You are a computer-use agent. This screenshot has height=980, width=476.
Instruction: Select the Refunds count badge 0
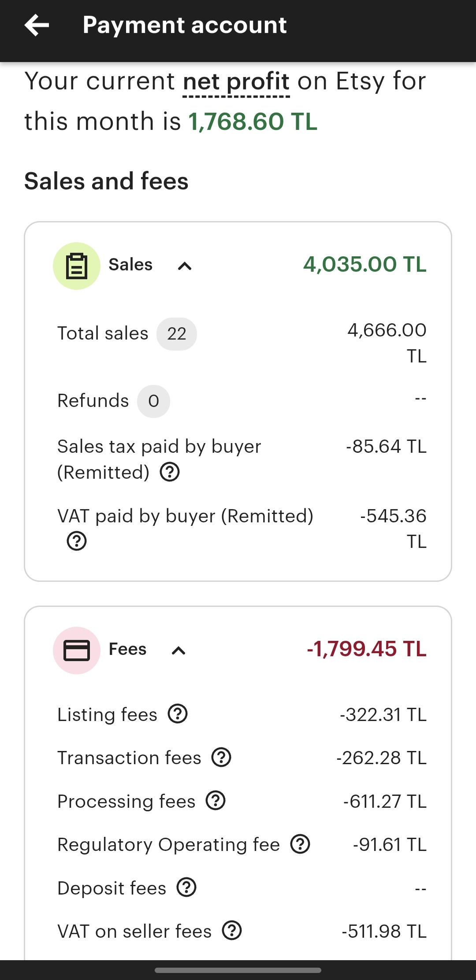[153, 401]
